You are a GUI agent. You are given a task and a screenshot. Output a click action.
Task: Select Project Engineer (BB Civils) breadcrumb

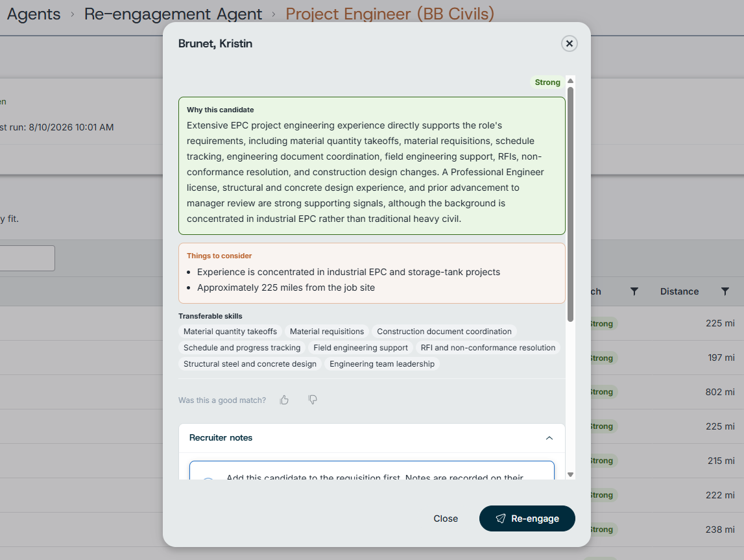[390, 14]
